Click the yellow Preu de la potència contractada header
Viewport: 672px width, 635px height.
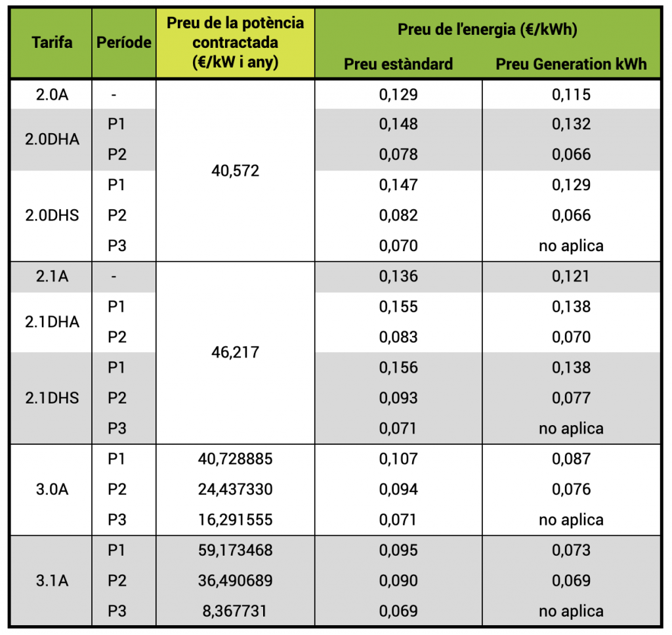(x=236, y=43)
